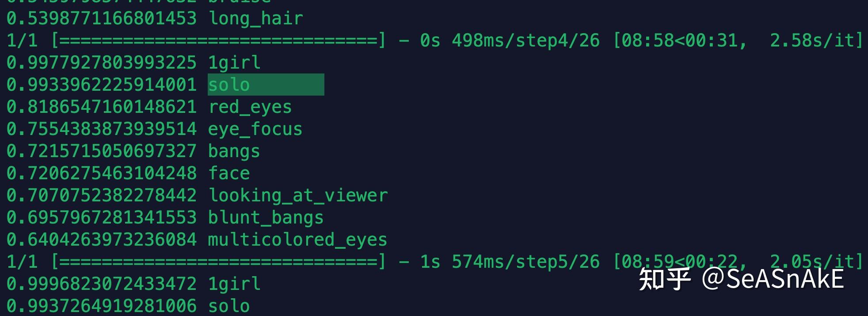This screenshot has height=316, width=868.
Task: Click the @SeASnAkE username watermark
Action: pyautogui.click(x=773, y=279)
